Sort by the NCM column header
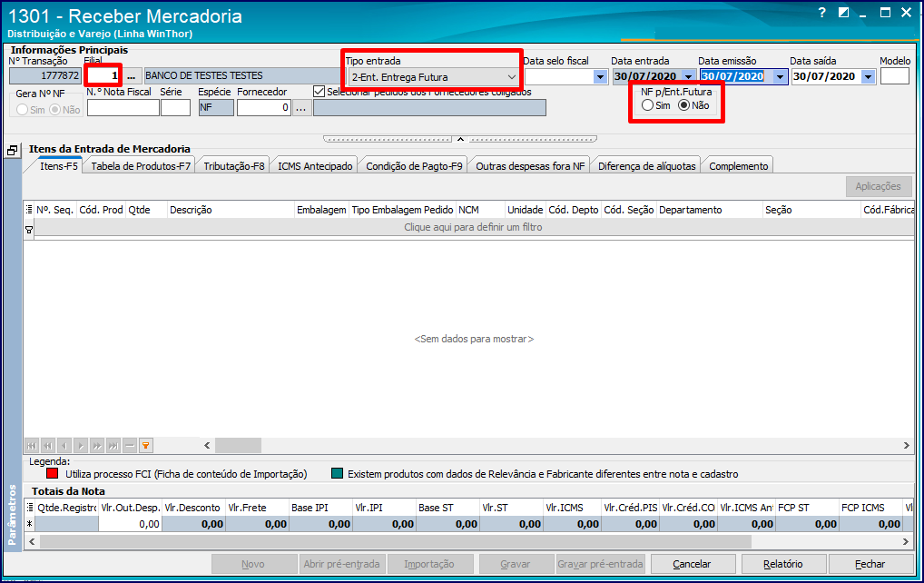Viewport: 924px width, 583px height. click(x=479, y=210)
